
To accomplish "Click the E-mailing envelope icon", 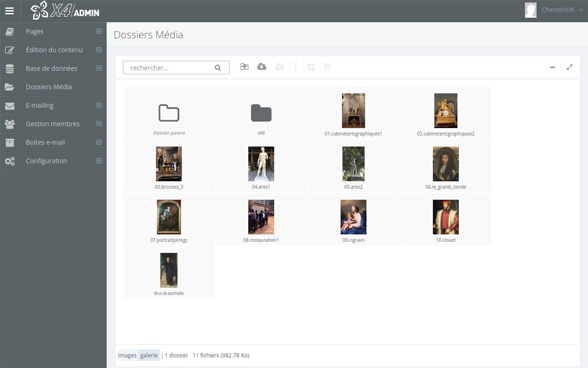I will tap(9, 105).
